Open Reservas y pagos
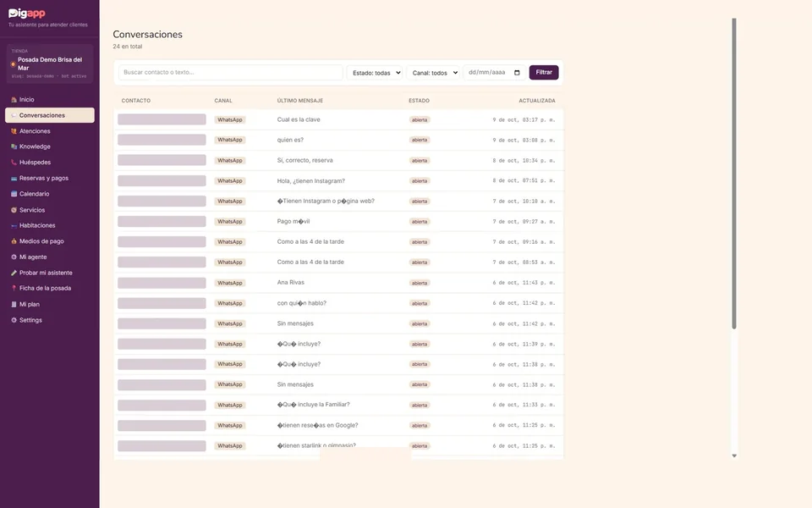 50,179
